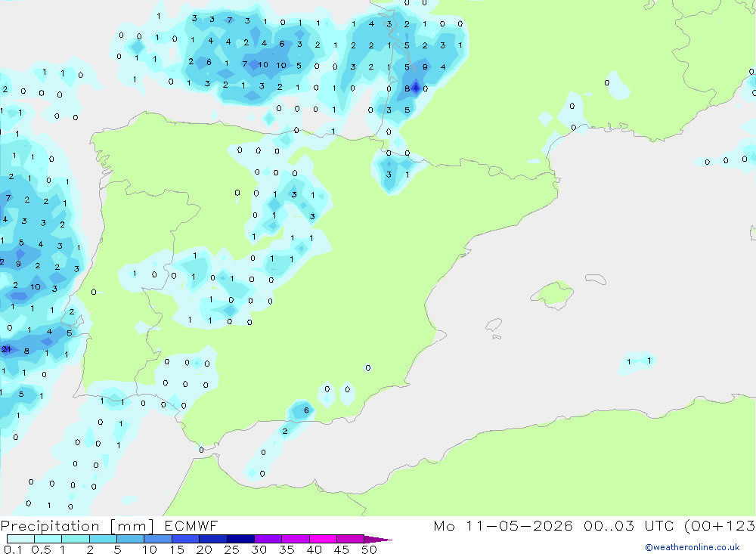Image resolution: width=756 pixels, height=554 pixels.
Task: Click the '[mm]' unit label
Action: click(132, 525)
